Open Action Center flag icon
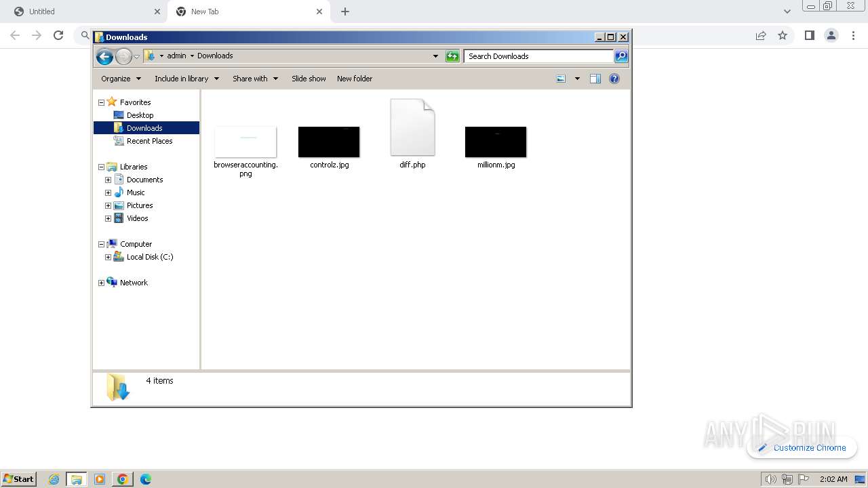868x488 pixels. click(804, 479)
